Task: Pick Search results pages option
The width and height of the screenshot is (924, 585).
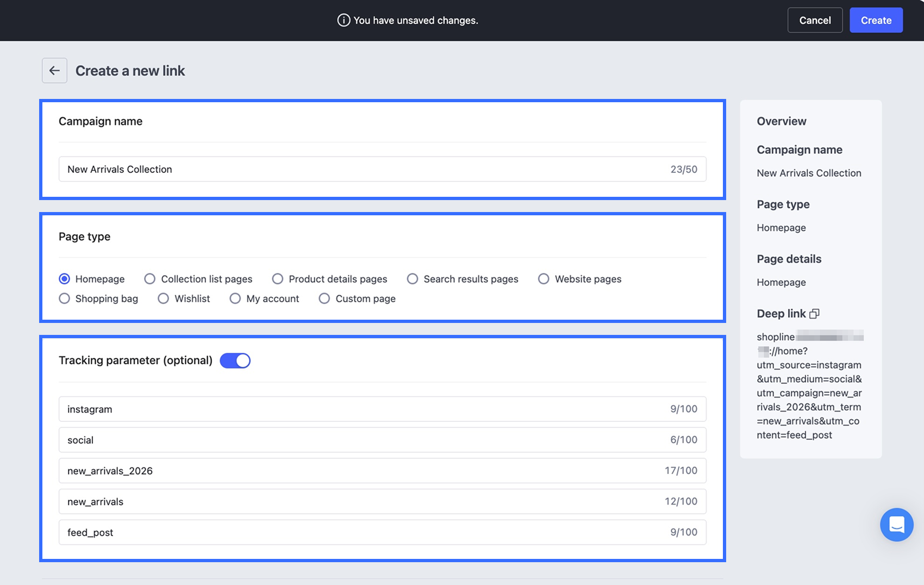Action: (x=413, y=279)
